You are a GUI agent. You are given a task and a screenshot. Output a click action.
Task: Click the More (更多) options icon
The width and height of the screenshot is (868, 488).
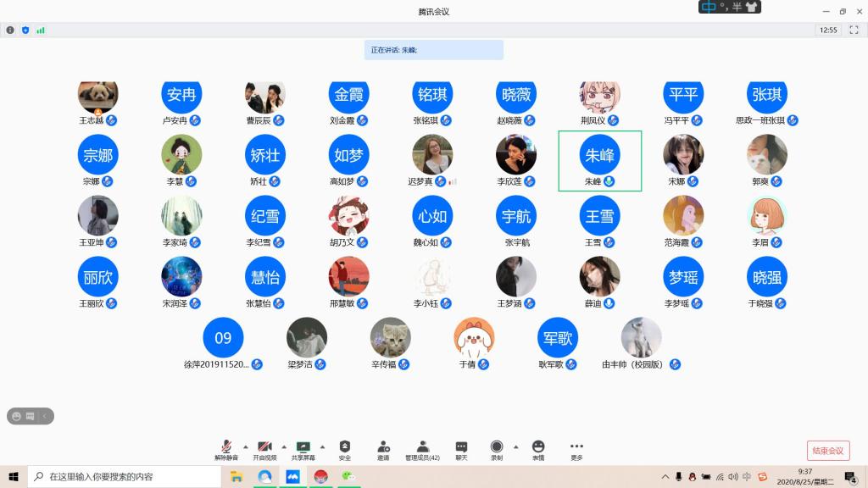(x=576, y=449)
